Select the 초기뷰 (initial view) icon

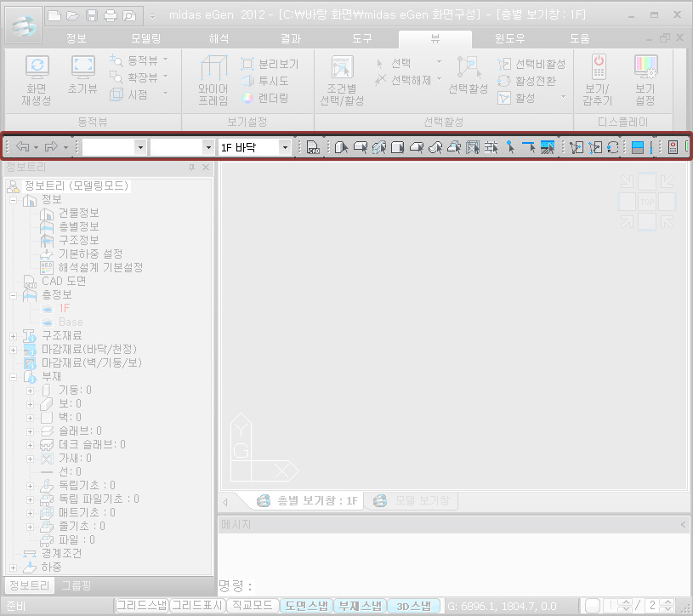click(x=82, y=77)
